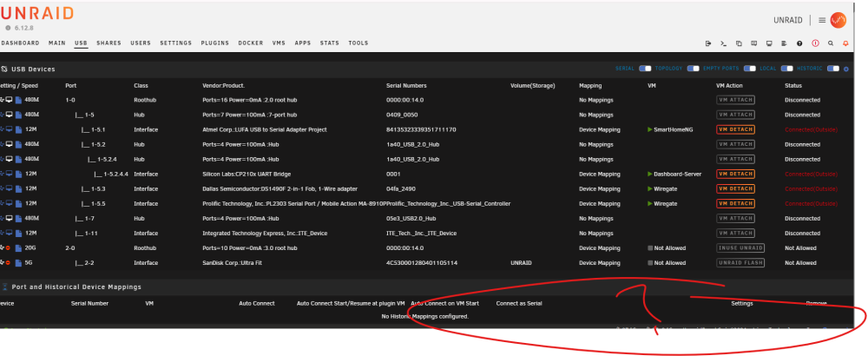Click the USB Devices section header
The image size is (868, 356).
(x=33, y=69)
